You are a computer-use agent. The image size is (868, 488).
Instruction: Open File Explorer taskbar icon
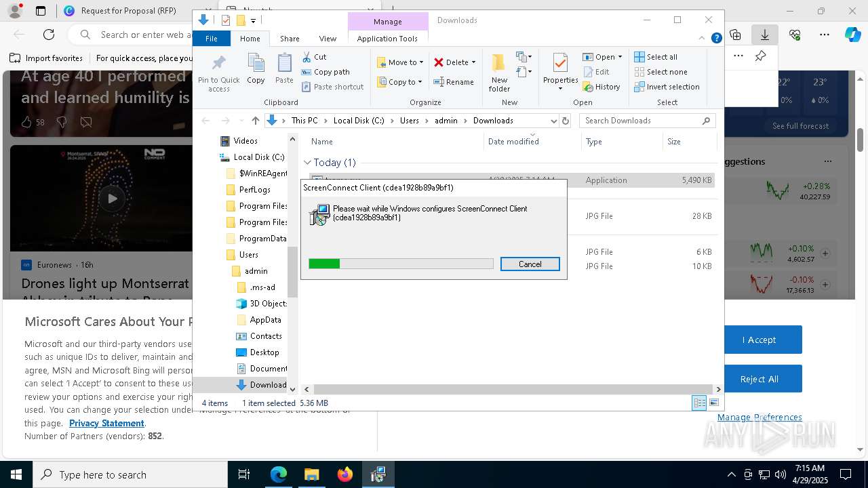point(312,474)
